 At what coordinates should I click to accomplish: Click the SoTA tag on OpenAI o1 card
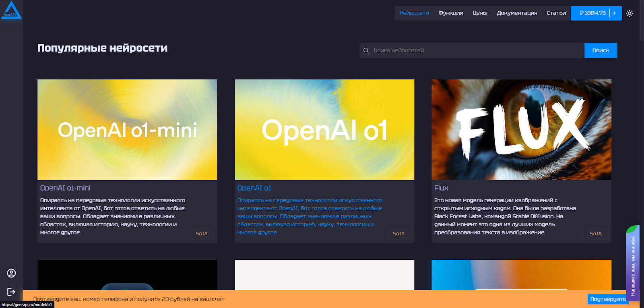click(x=398, y=234)
